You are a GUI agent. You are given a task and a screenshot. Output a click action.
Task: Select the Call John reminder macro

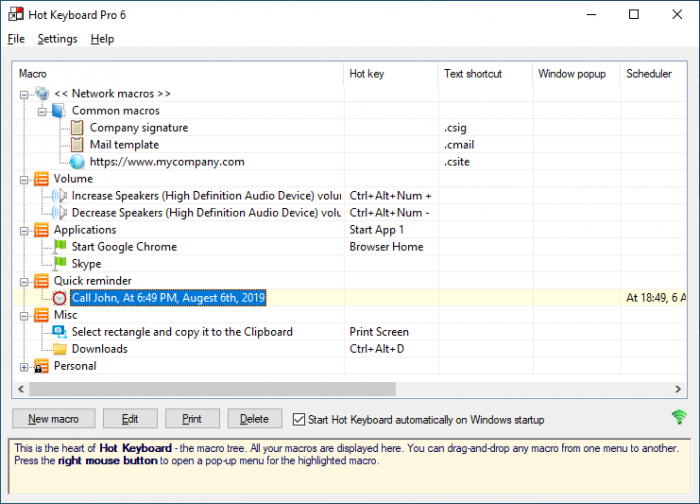coord(168,298)
